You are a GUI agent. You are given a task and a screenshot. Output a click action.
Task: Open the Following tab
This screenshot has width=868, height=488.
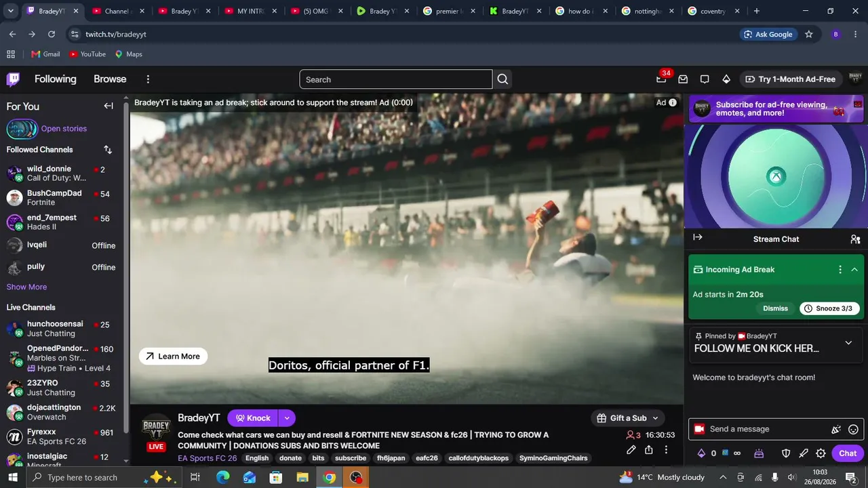click(x=56, y=79)
